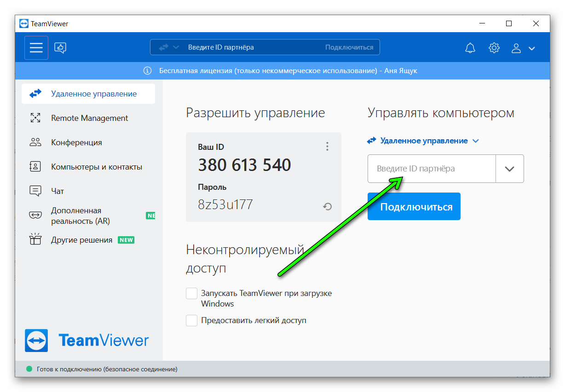
Task: Enable Запускать TeamViewer при загрузке Windows
Action: [x=192, y=293]
